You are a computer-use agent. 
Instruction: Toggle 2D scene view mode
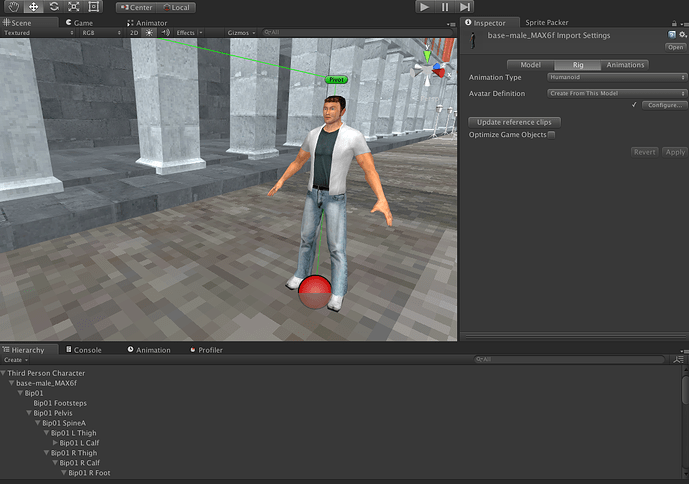(x=134, y=33)
